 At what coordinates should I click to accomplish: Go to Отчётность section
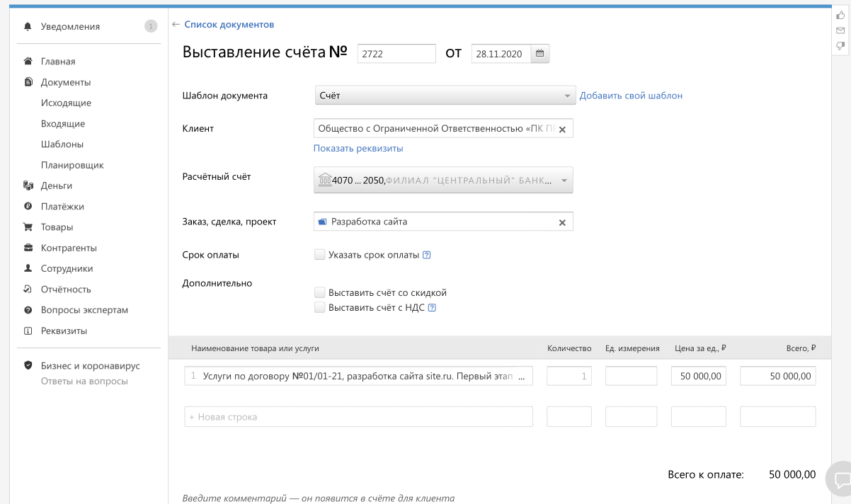(x=66, y=290)
